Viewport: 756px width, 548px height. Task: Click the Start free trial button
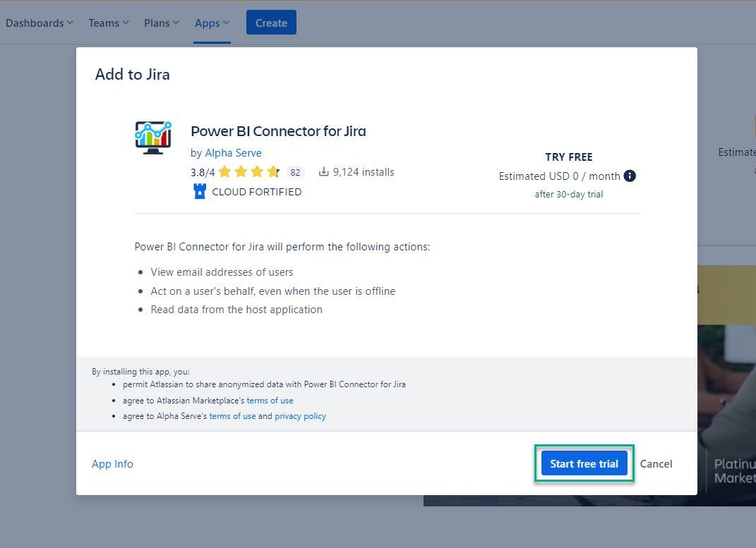tap(584, 463)
